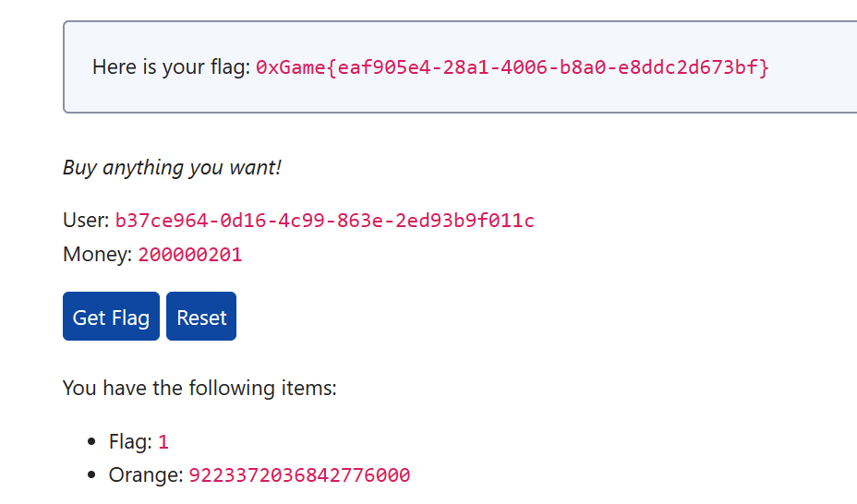
Task: Select the Orange count 9223372036842776000
Action: click(299, 475)
